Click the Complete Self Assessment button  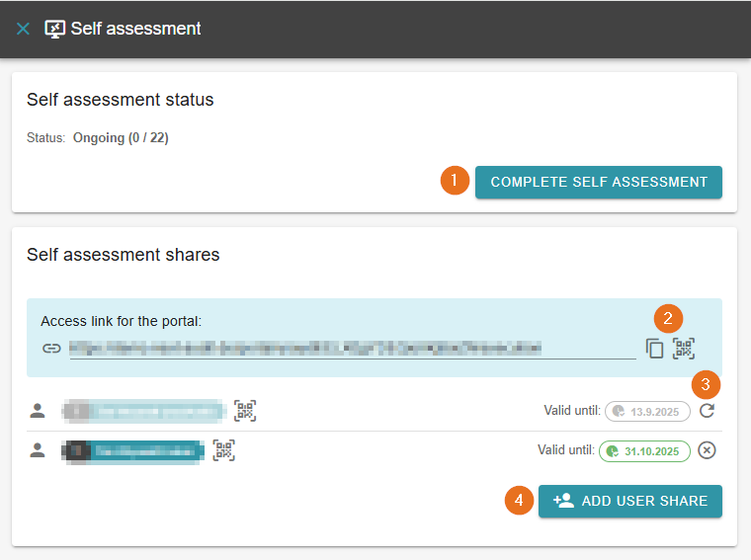click(x=599, y=182)
